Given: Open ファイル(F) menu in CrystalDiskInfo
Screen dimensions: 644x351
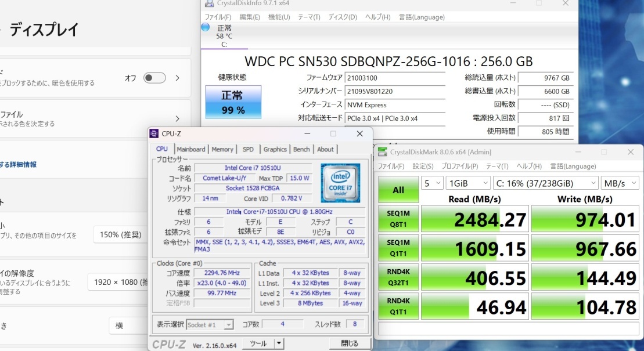Looking at the screenshot, I should (x=218, y=17).
